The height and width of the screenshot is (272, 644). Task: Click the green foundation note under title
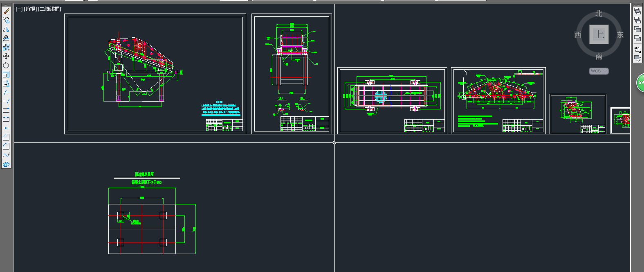[x=146, y=182]
